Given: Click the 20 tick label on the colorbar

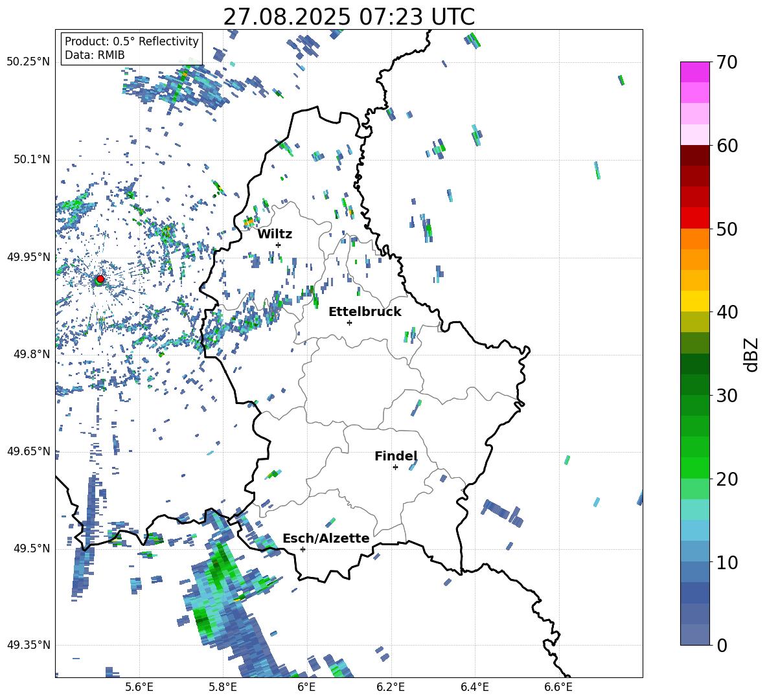Looking at the screenshot, I should tap(726, 479).
